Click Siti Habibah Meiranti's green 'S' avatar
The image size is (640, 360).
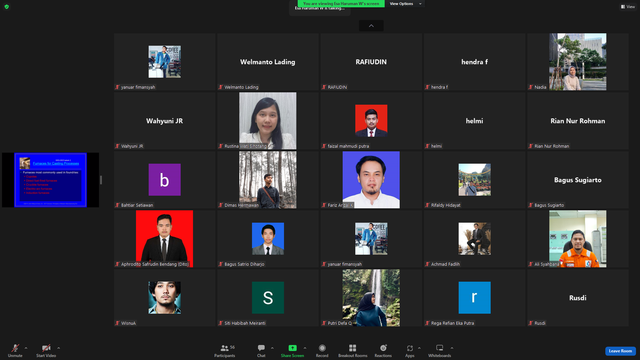(x=268, y=298)
